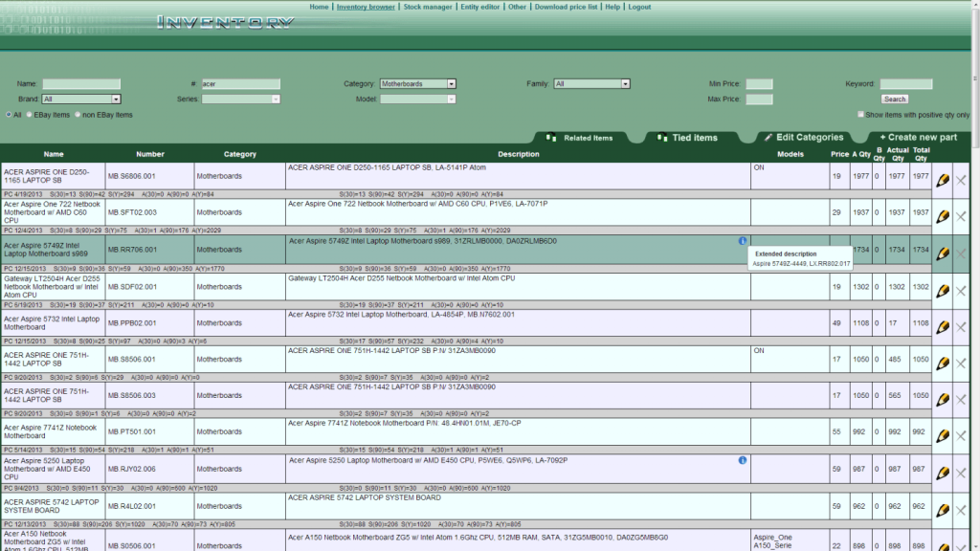This screenshot has width=980, height=551.
Task: Switch to the Tied items tab
Action: point(685,137)
